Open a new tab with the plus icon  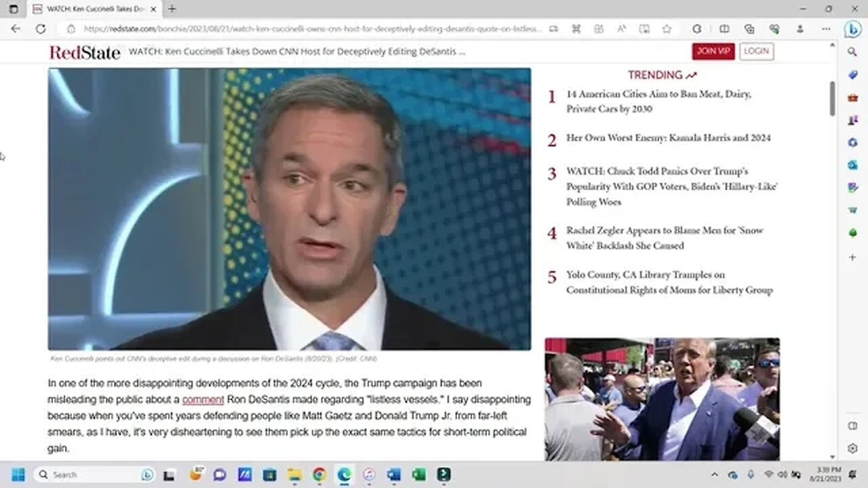click(172, 9)
